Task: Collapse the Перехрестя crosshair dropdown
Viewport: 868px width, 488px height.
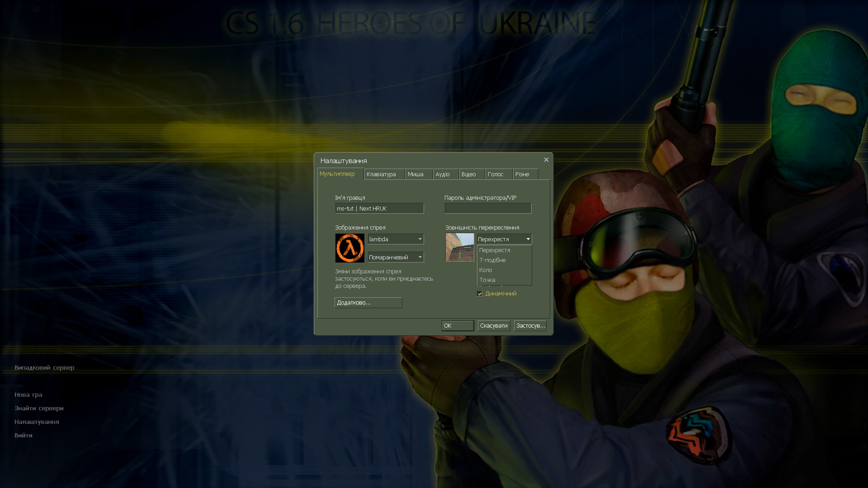Action: (504, 239)
